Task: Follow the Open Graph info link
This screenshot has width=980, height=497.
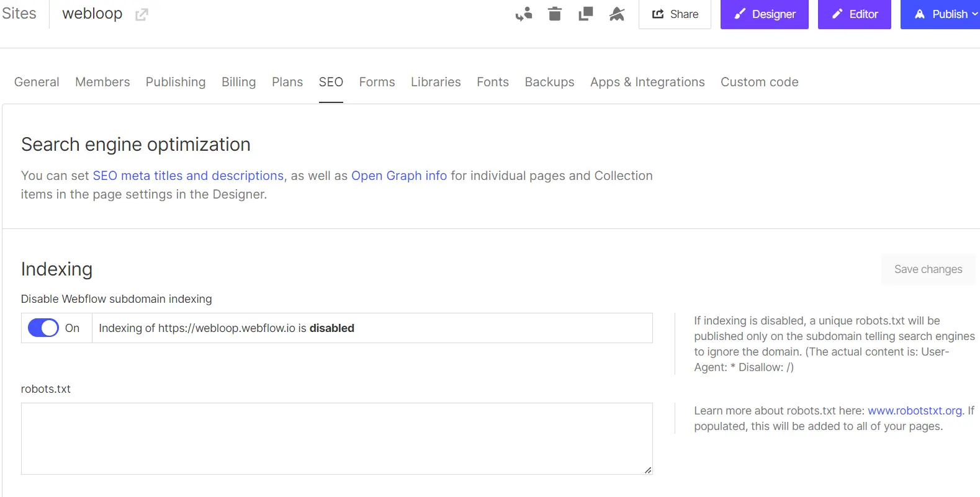Action: click(x=399, y=176)
